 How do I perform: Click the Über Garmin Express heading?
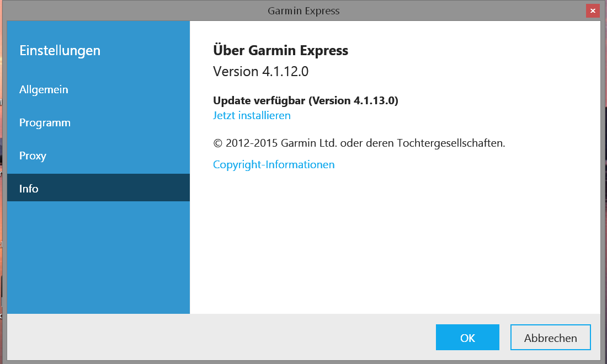280,51
